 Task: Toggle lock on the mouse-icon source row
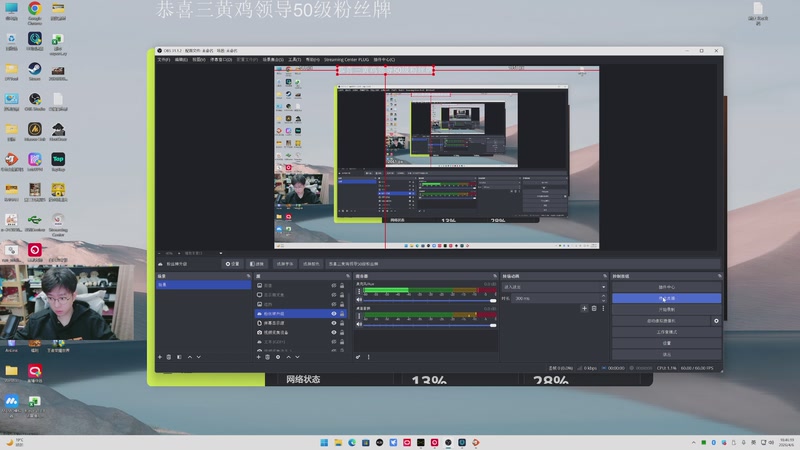coord(342,323)
